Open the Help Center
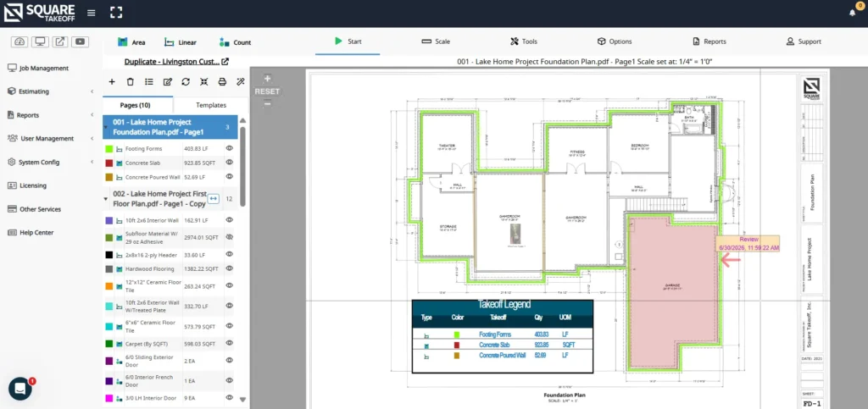 [31, 233]
